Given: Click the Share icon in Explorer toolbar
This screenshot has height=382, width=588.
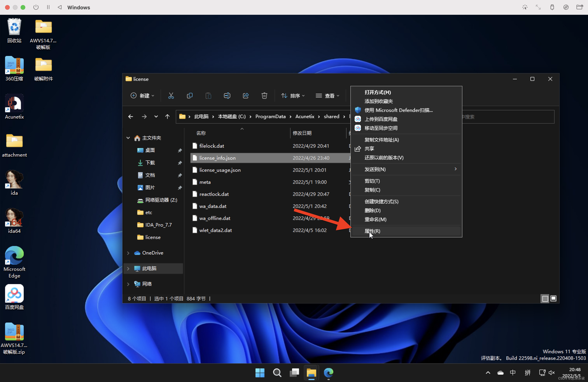Looking at the screenshot, I should 246,96.
